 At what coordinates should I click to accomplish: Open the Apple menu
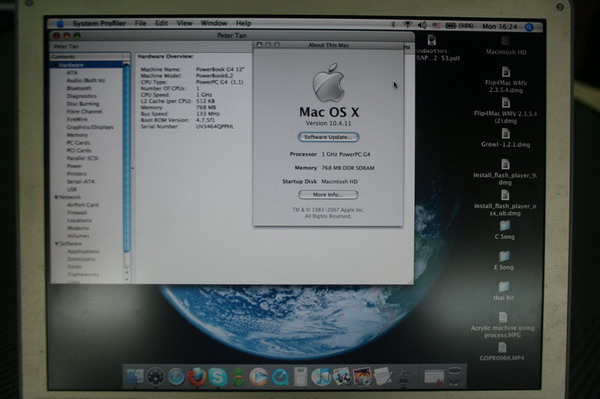coord(60,23)
